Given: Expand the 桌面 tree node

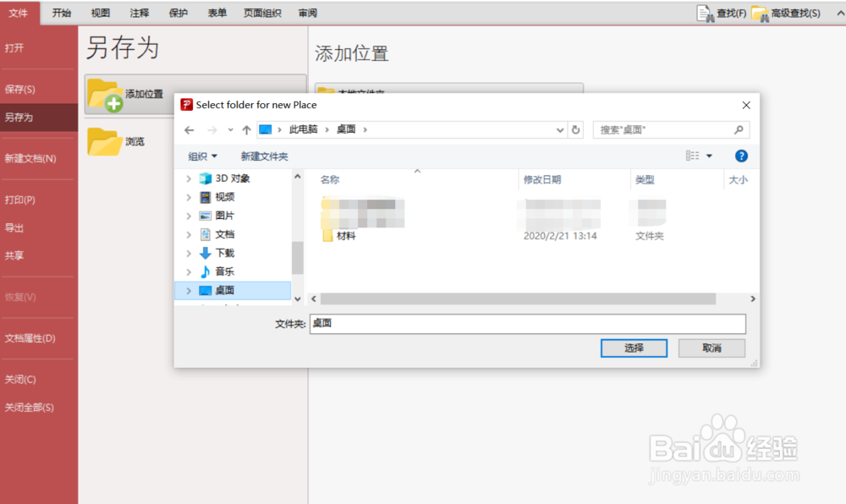Looking at the screenshot, I should coord(188,289).
